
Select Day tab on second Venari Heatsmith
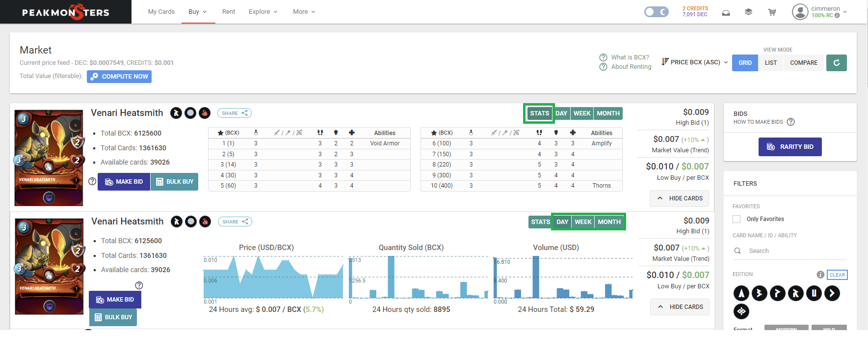point(562,222)
